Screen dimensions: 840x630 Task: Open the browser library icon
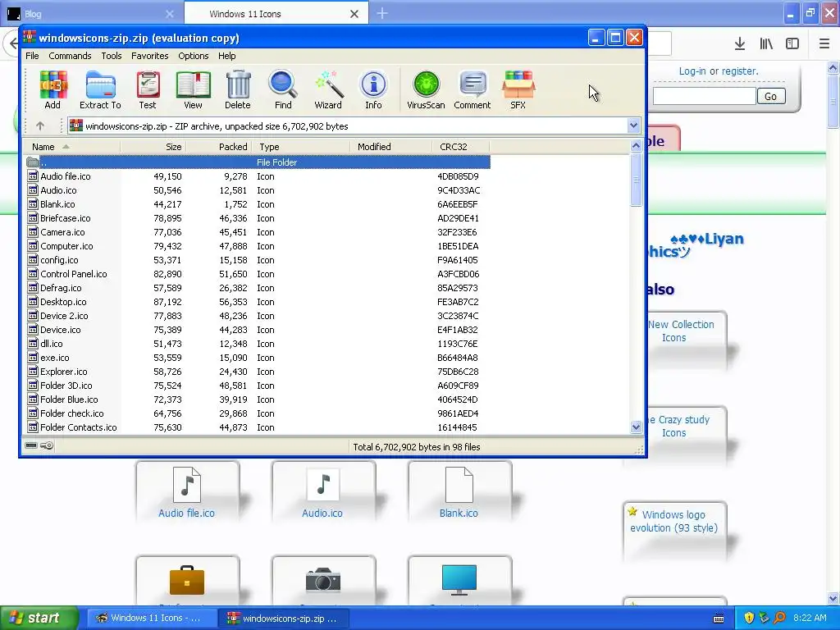(766, 44)
